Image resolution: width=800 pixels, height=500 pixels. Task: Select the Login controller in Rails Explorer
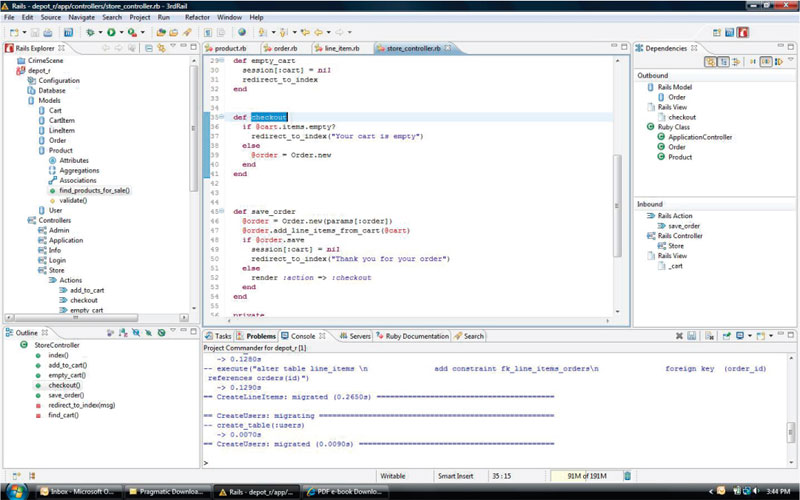[x=57, y=260]
